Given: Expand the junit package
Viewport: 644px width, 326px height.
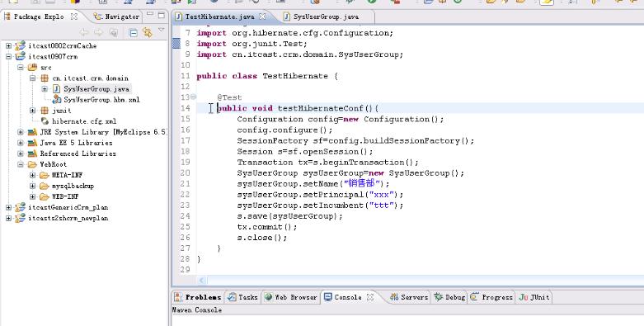Looking at the screenshot, I should (x=32, y=110).
